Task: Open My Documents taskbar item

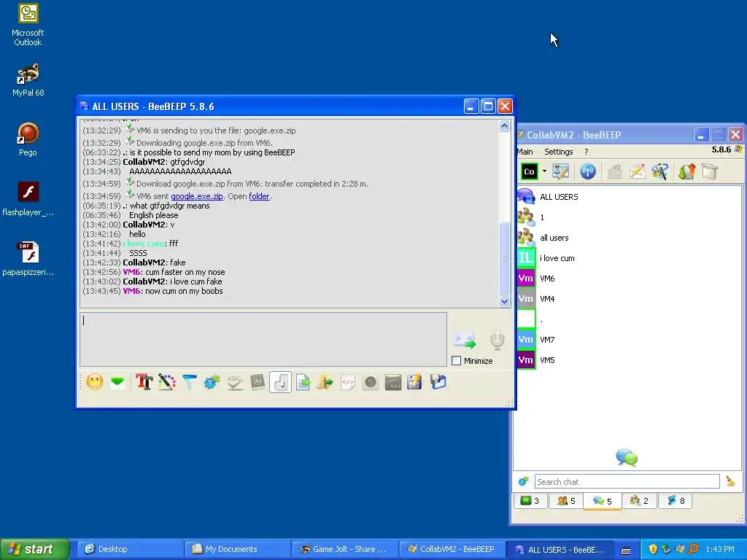Action: [x=236, y=549]
